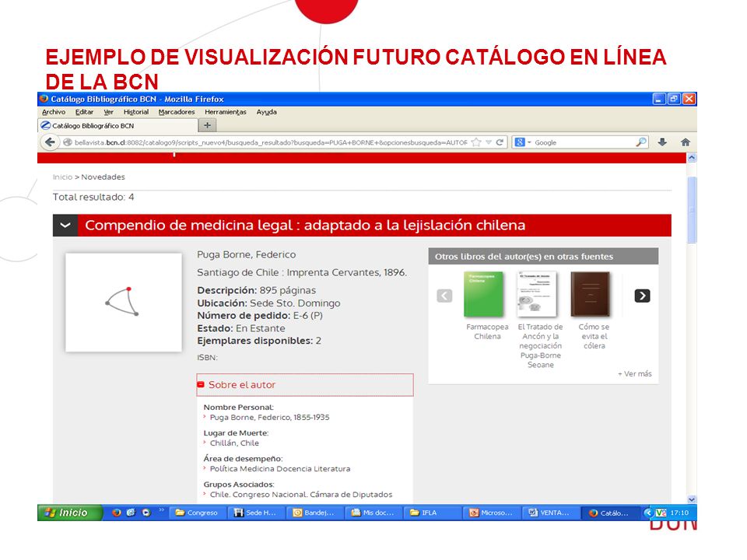Switch to Mis doc... taskbar window
The image size is (747, 560).
373,513
